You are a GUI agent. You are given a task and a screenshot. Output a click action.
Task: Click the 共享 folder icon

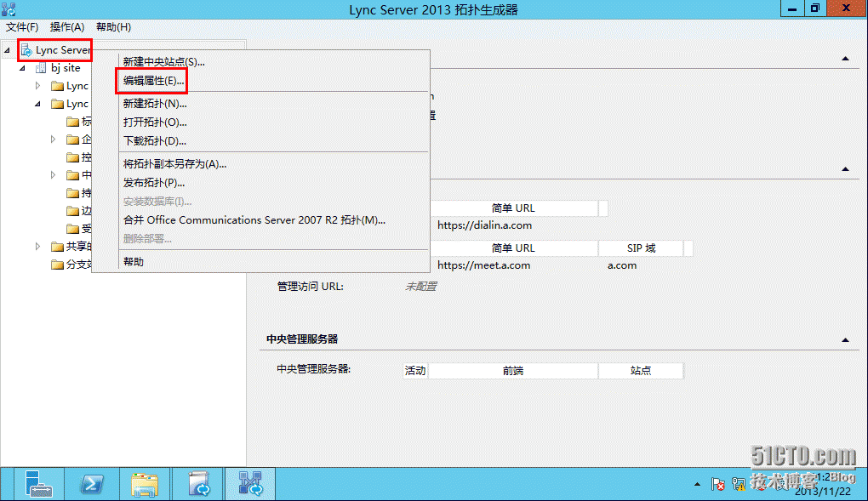(x=57, y=247)
